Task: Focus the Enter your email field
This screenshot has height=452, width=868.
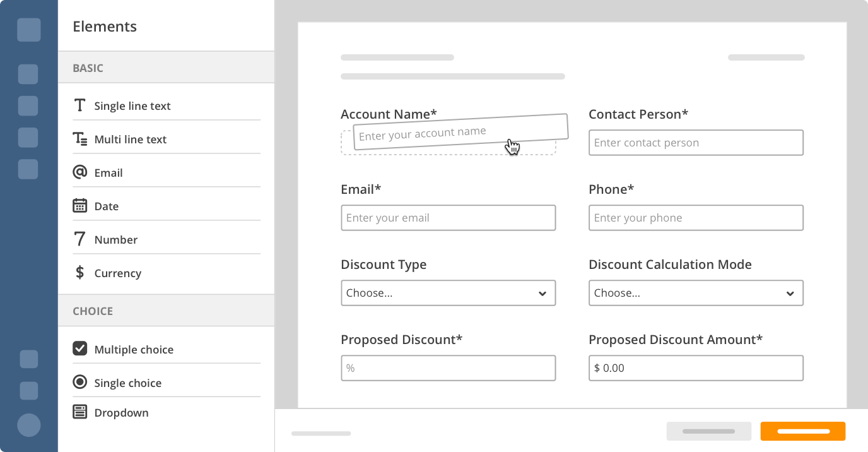Action: tap(448, 218)
